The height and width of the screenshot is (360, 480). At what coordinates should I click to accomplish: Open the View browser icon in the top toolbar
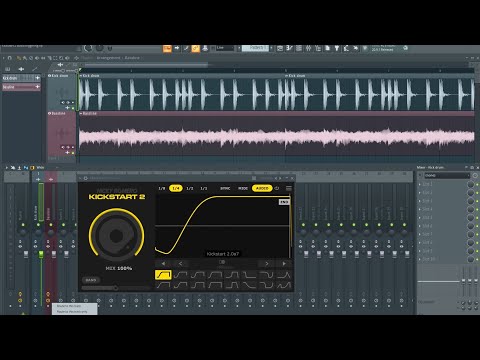(318, 48)
